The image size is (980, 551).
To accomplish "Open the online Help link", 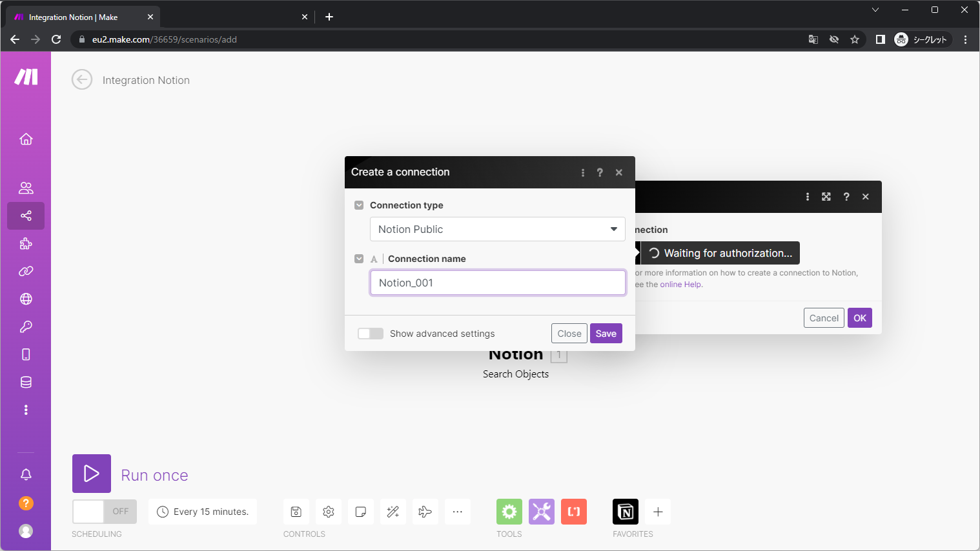I will pyautogui.click(x=680, y=285).
